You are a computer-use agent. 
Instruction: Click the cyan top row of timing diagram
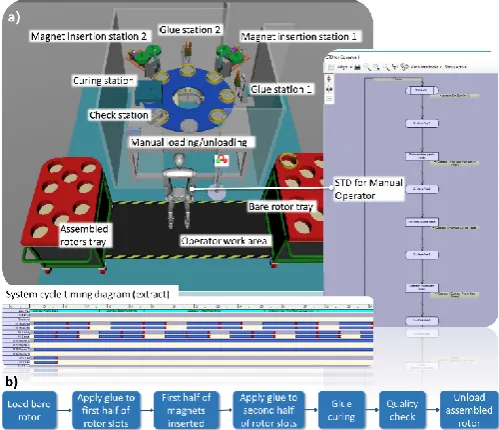point(201,311)
